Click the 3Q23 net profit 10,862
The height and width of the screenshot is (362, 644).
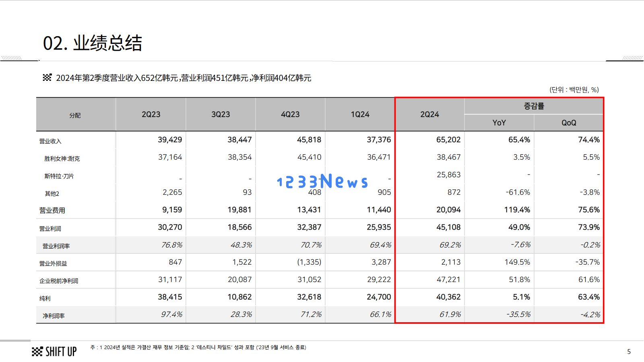(x=239, y=297)
